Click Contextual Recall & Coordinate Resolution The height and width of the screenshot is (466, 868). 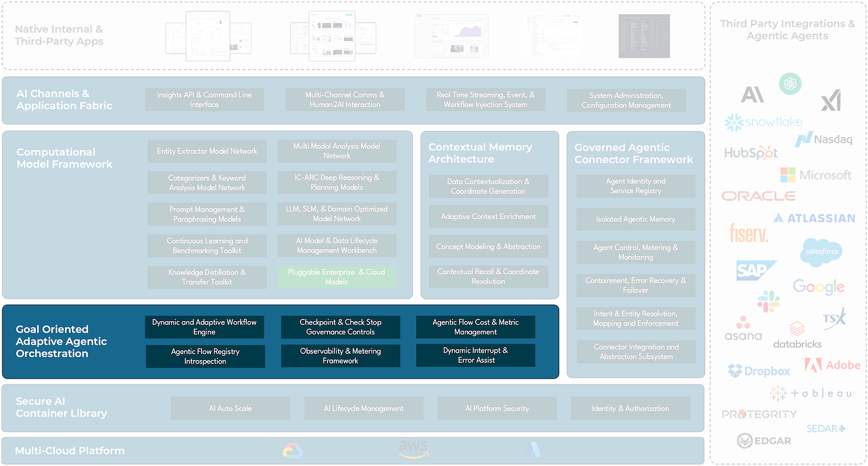488,277
